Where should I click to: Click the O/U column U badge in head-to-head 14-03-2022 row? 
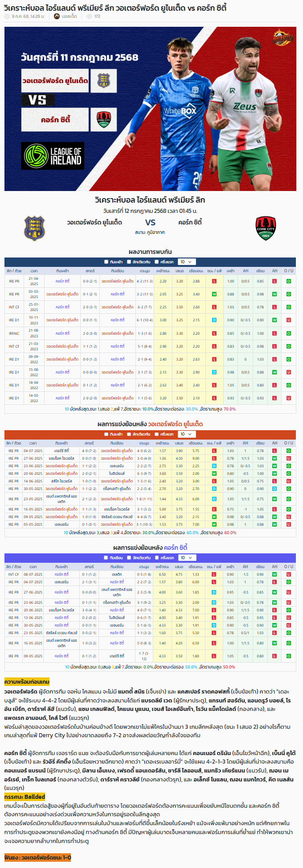289,398
